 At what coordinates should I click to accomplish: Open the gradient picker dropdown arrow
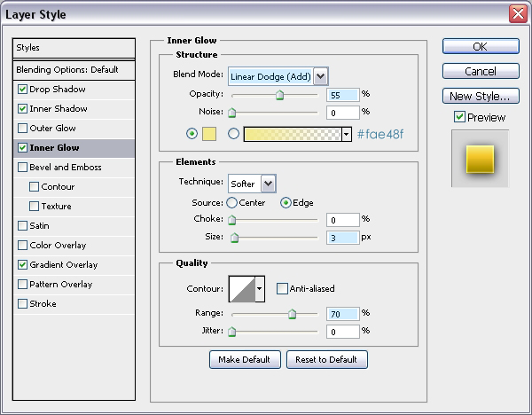[x=347, y=134]
